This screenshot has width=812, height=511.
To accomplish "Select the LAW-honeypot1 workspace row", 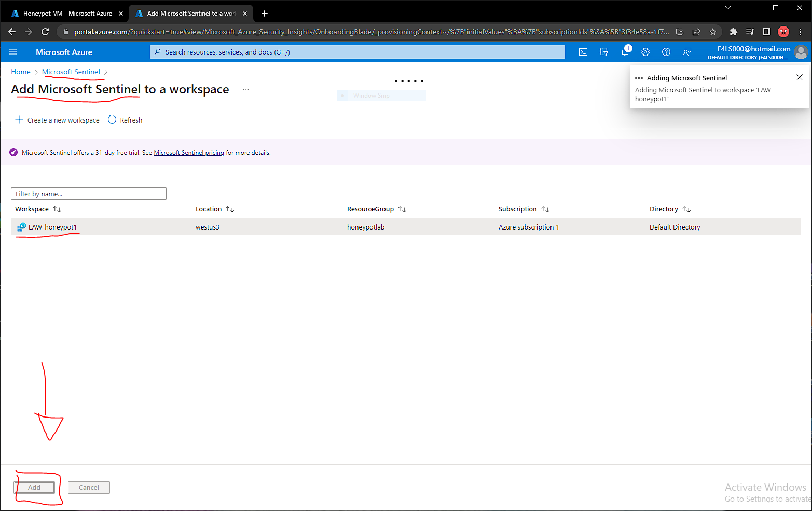I will pyautogui.click(x=406, y=227).
